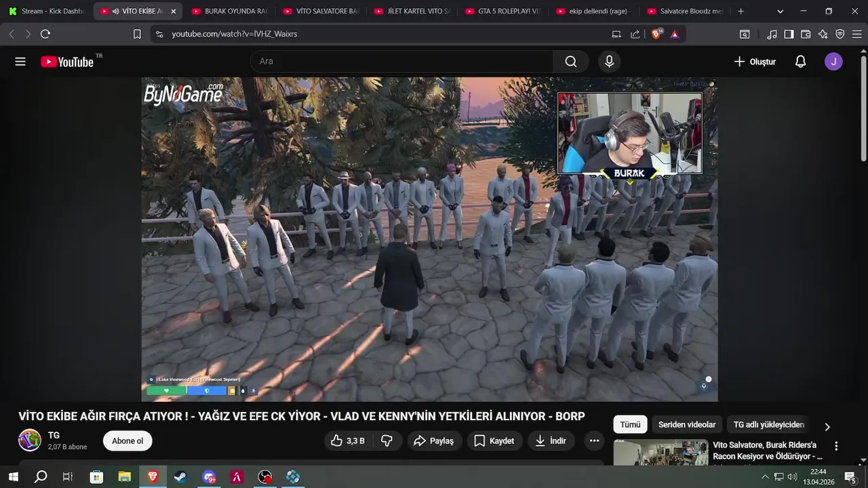
Task: Show more chips with right chevron
Action: [827, 427]
